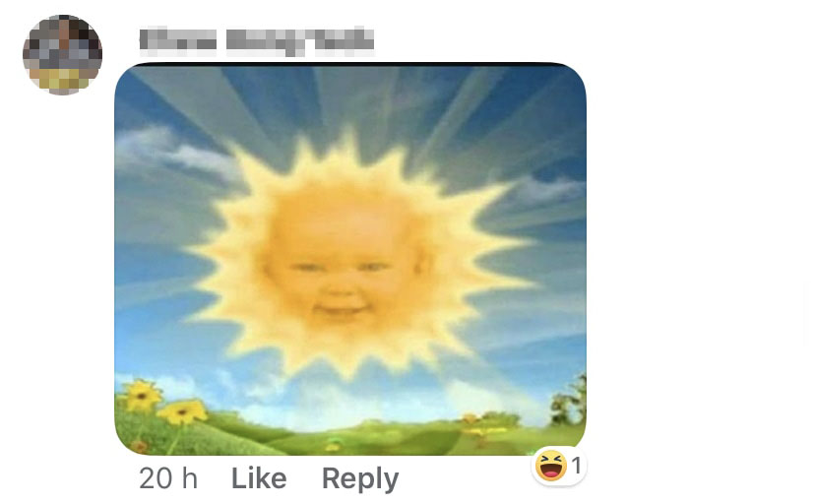Viewport: 815px width, 504px height.
Task: Open the baby sun image attachment
Action: [350, 259]
